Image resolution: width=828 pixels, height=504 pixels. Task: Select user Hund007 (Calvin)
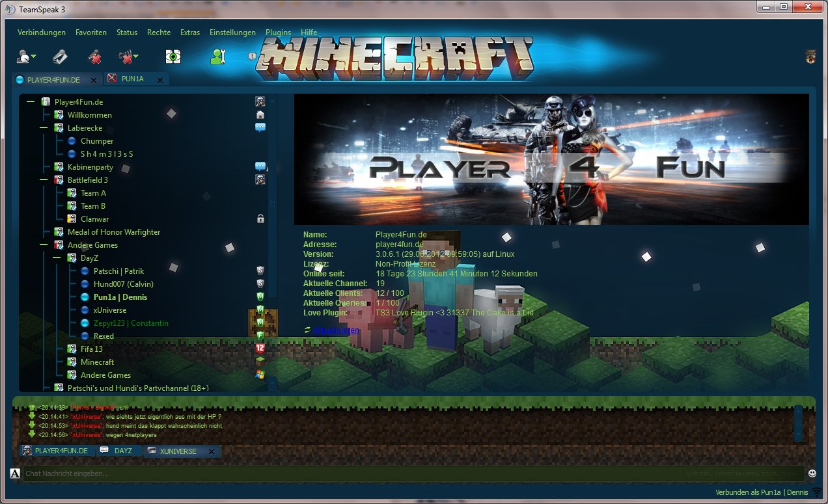coord(124,284)
